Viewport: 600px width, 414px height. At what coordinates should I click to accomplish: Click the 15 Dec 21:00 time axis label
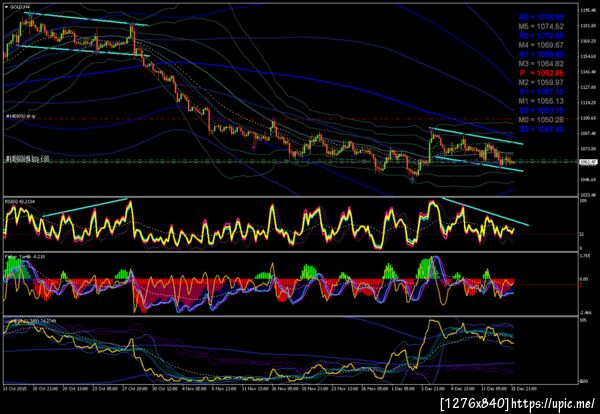(525, 388)
